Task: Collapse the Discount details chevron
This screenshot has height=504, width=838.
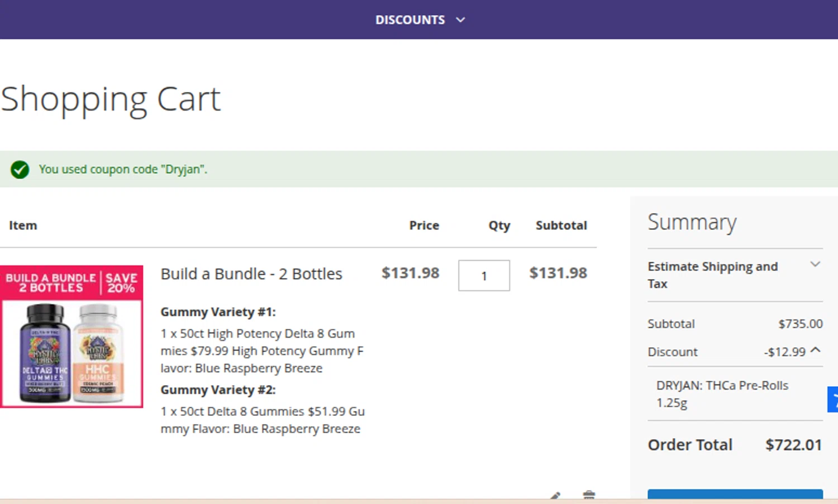Action: click(x=816, y=351)
